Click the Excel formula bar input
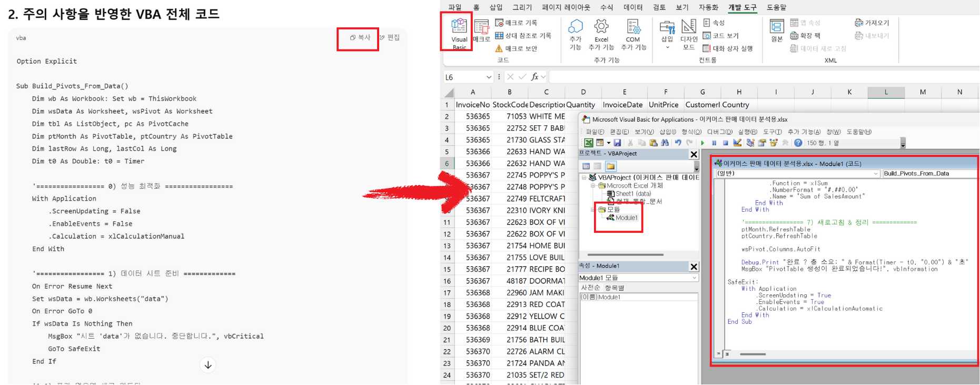This screenshot has height=385, width=980. (x=764, y=77)
